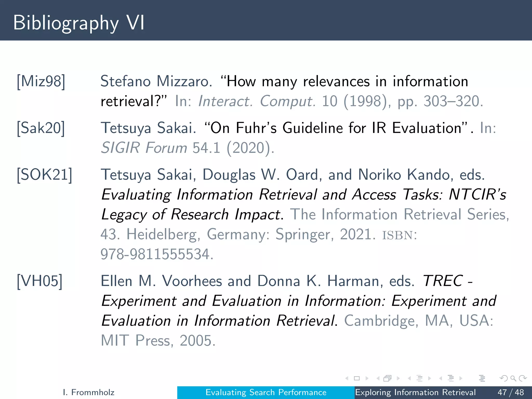Click author name I. Frommholz

point(89,392)
